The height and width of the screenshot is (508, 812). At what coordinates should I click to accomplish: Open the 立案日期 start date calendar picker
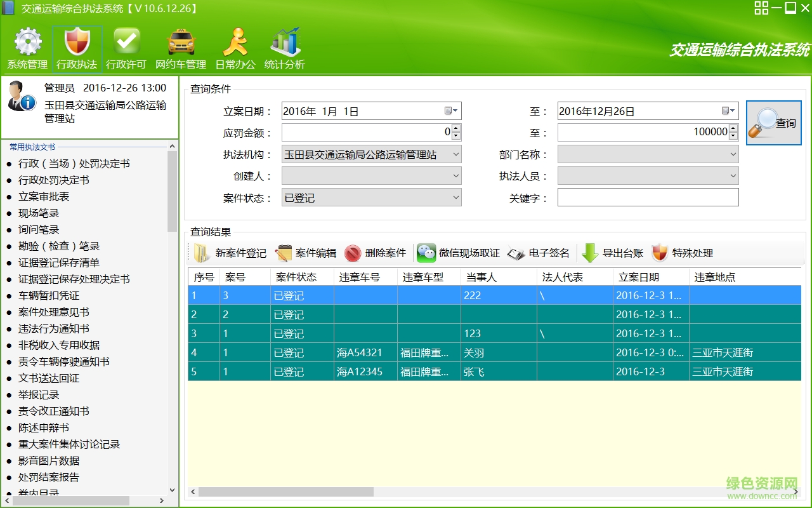pyautogui.click(x=451, y=111)
